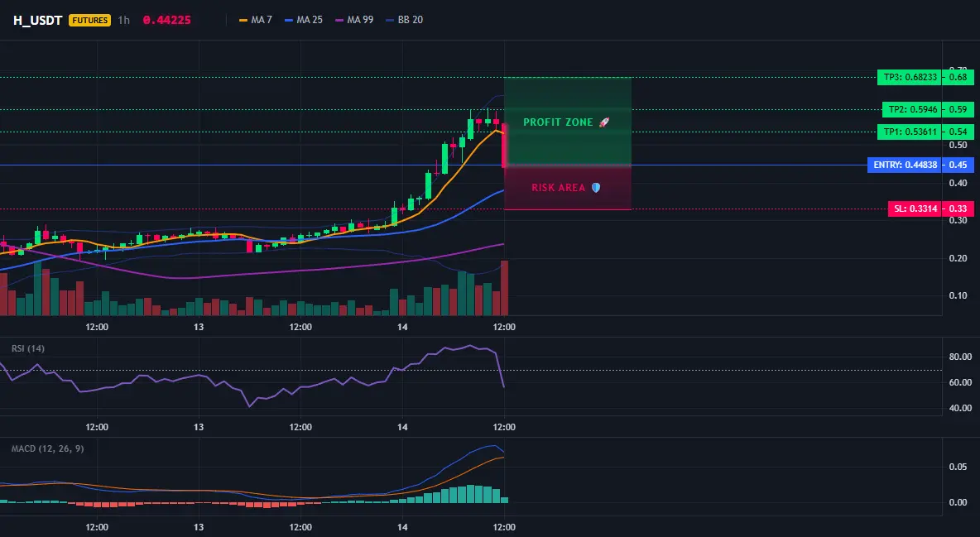Toggle the BB 20 legend entry
The image size is (980, 537).
pyautogui.click(x=405, y=20)
